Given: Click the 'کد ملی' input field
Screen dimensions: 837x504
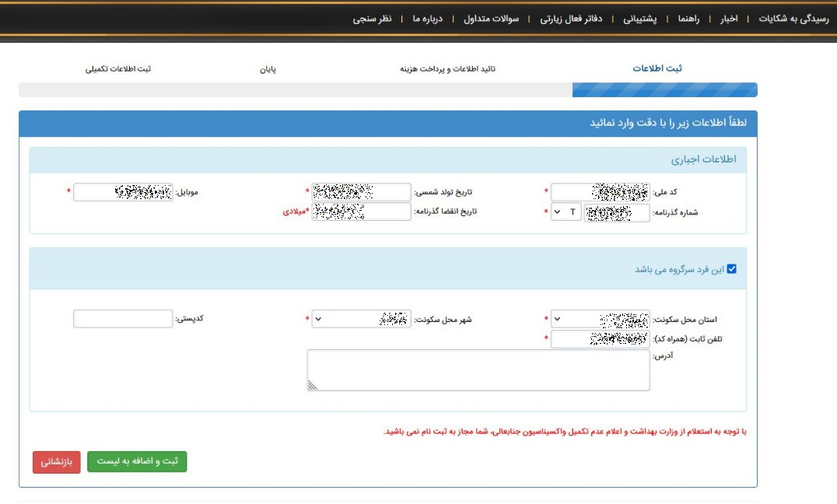Looking at the screenshot, I should [x=600, y=192].
